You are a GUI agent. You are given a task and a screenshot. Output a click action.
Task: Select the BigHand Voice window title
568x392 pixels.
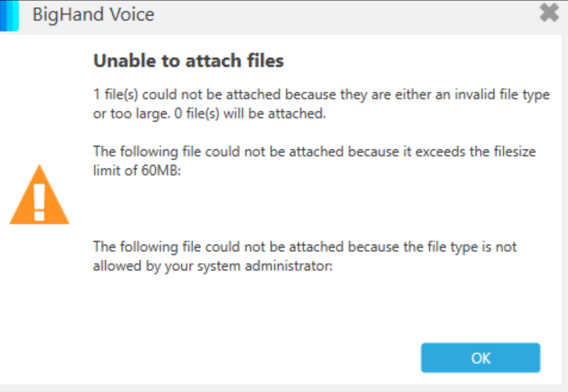pos(93,14)
